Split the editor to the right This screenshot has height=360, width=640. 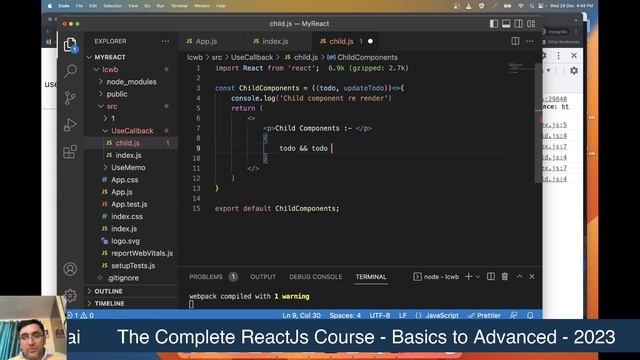[x=516, y=41]
